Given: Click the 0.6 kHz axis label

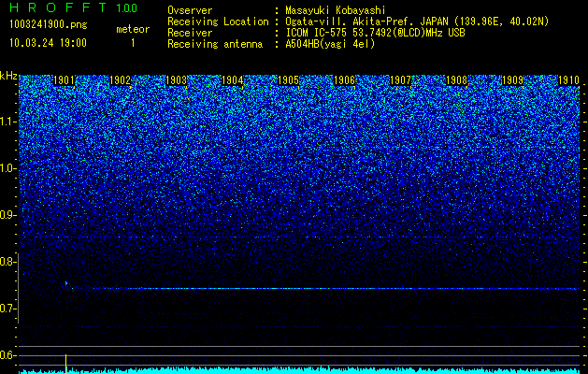Looking at the screenshot, I should 7,355.
